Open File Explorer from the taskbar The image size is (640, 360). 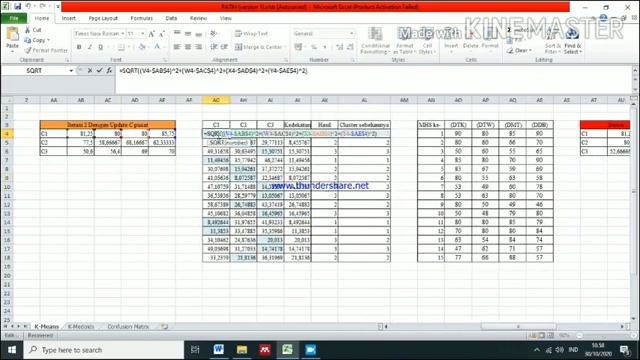click(242, 350)
